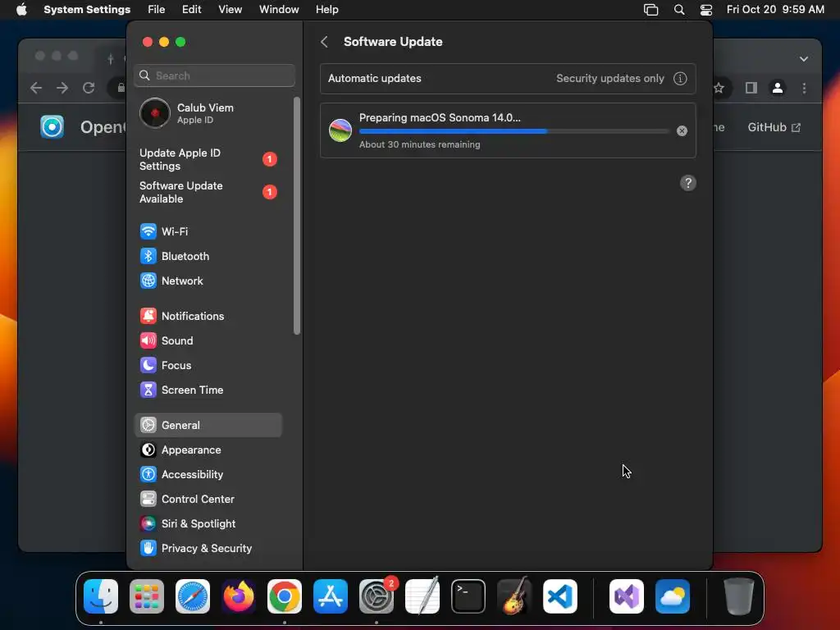Click the forward arrow in Chrome window
The image size is (840, 630).
62,88
